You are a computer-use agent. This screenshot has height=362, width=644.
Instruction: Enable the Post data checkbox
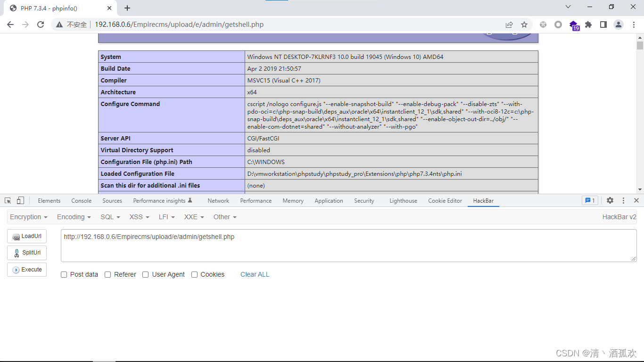coord(64,275)
